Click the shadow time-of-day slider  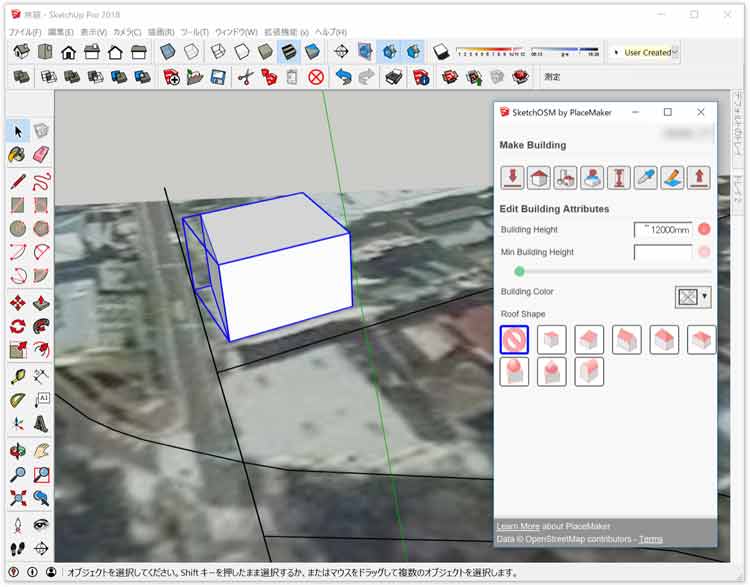click(565, 52)
